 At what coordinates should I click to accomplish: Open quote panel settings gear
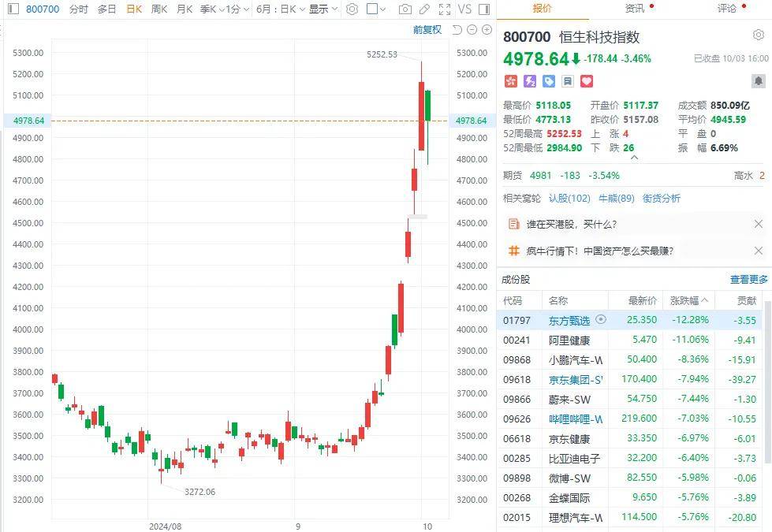click(758, 35)
